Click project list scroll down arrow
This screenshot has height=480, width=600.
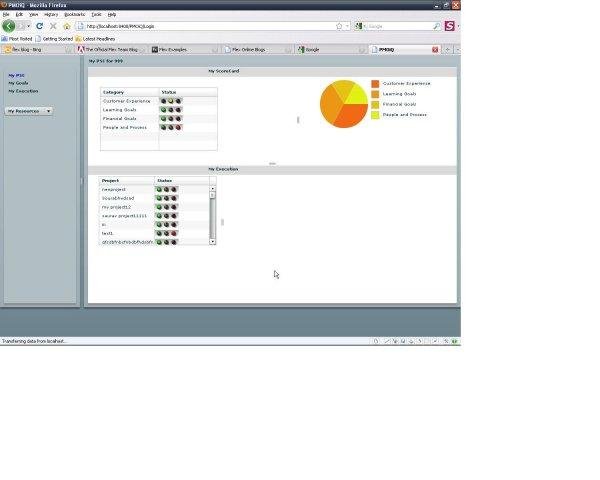(x=212, y=242)
